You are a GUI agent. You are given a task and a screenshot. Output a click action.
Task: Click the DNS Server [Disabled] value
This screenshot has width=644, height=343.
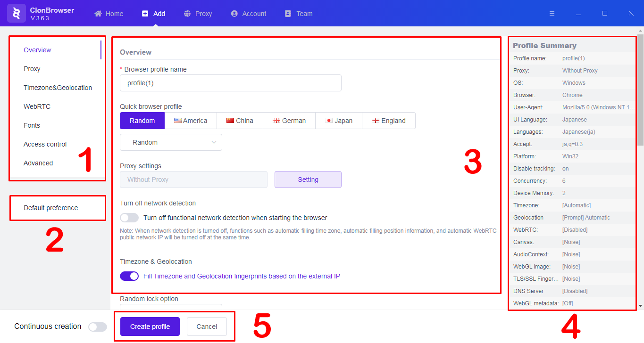click(x=575, y=291)
